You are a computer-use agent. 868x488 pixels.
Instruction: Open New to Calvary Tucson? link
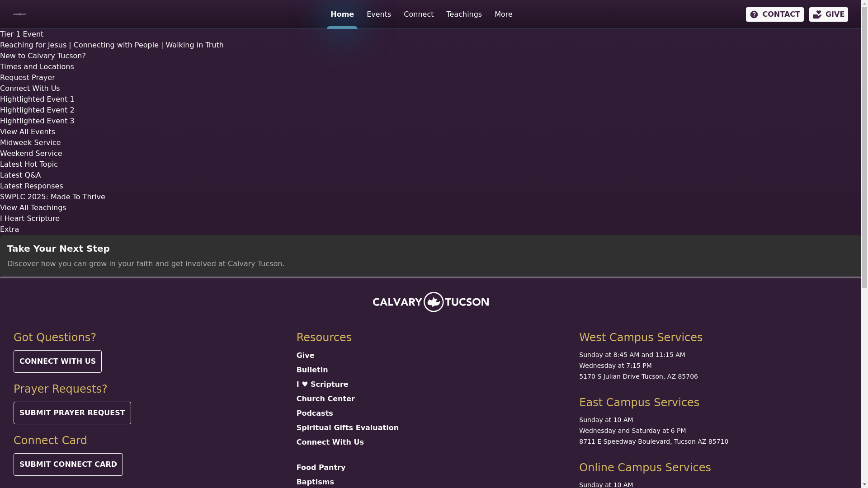(43, 56)
